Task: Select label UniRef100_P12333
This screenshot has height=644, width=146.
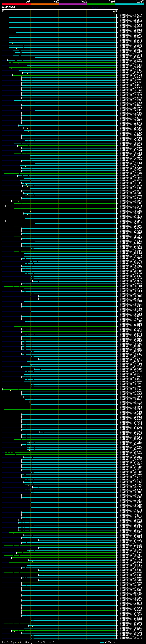Action: tap(131, 367)
